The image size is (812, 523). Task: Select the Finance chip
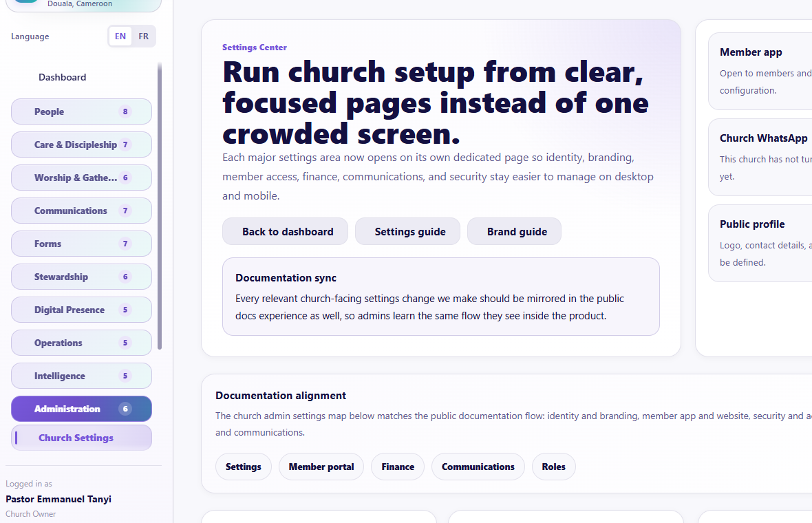[398, 467]
